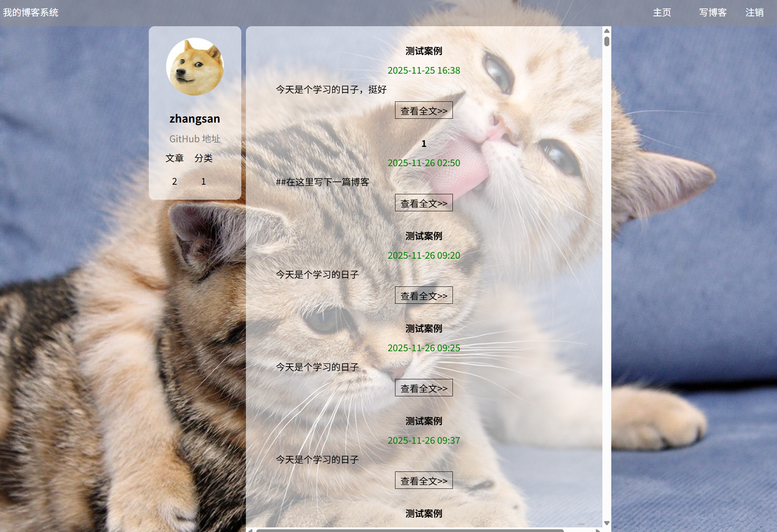This screenshot has height=532, width=777.
Task: Open 写博客 in navigation bar
Action: [713, 13]
